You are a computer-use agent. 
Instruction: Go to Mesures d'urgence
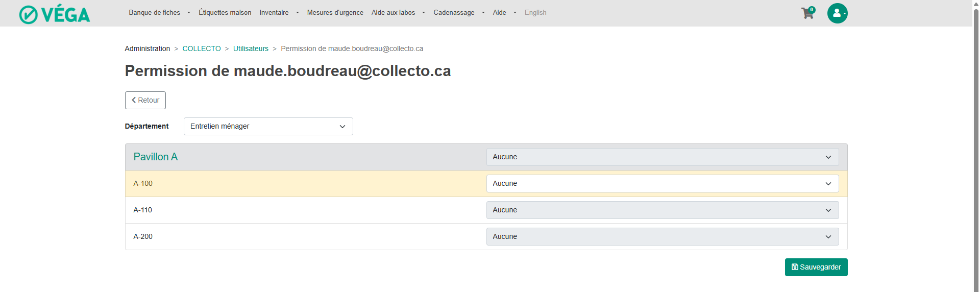click(335, 13)
